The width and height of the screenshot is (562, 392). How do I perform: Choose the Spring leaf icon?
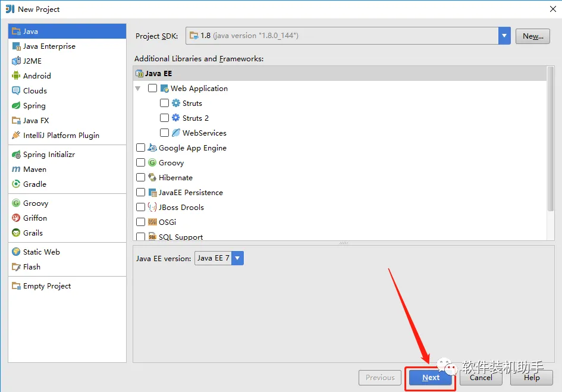(16, 105)
